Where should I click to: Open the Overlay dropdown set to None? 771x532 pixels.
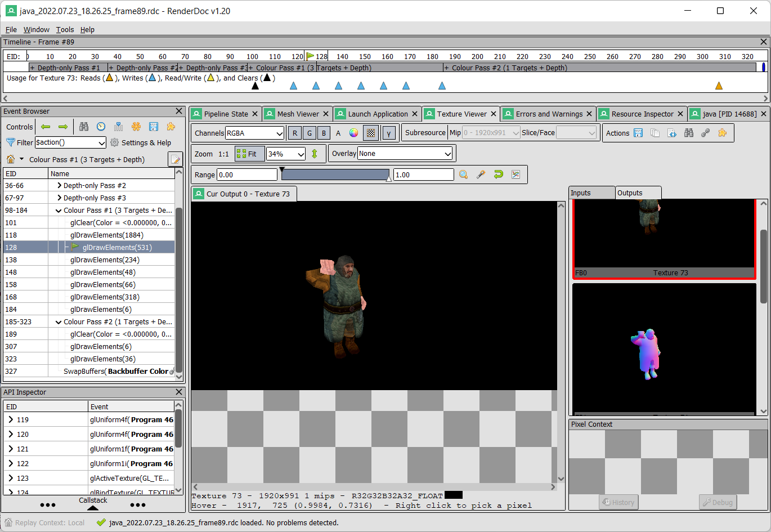[405, 154]
